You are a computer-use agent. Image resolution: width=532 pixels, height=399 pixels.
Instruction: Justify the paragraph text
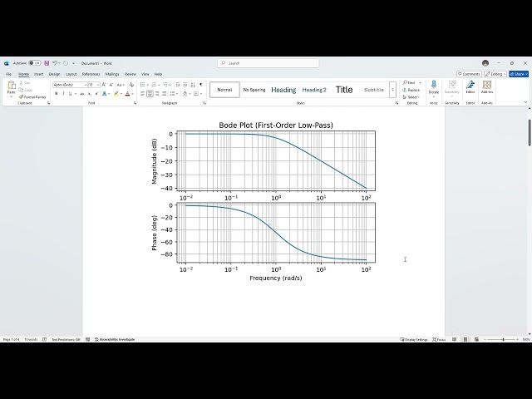coord(165,94)
